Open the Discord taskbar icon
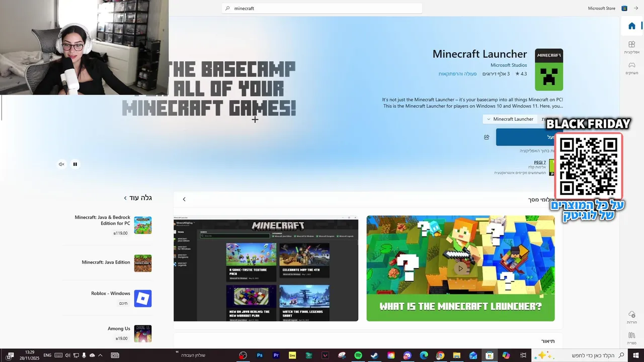The height and width of the screenshot is (362, 644). click(x=407, y=355)
